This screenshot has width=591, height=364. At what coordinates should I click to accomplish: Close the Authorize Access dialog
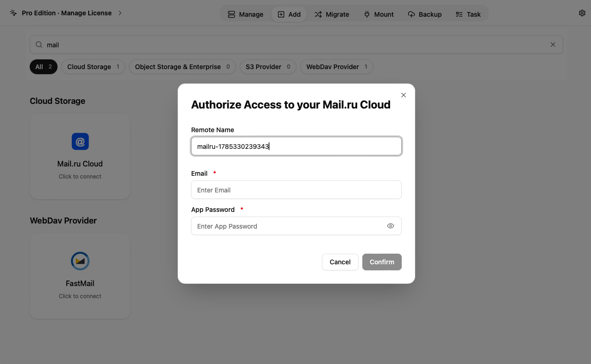tap(403, 95)
